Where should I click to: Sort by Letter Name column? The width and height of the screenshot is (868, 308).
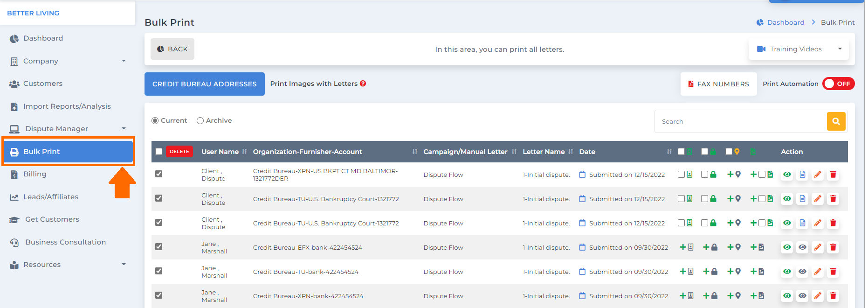tap(571, 152)
